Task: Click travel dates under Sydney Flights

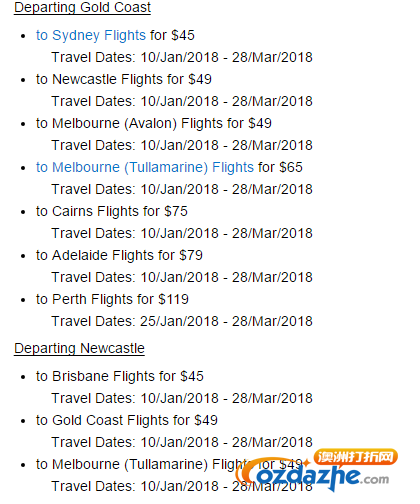Action: coord(182,57)
